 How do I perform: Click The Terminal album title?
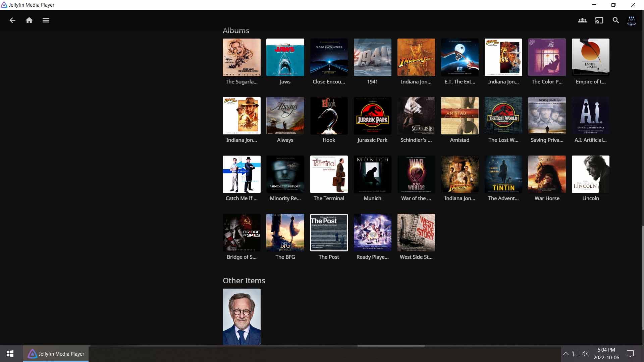(x=329, y=198)
